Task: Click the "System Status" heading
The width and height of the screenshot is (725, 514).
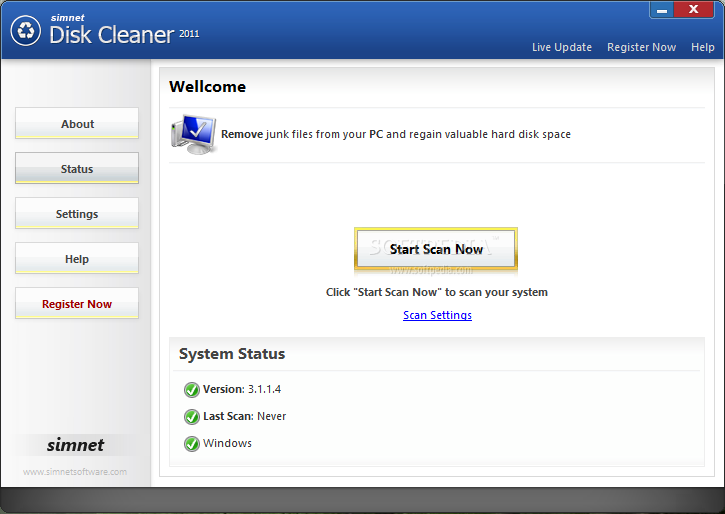Action: pyautogui.click(x=232, y=354)
